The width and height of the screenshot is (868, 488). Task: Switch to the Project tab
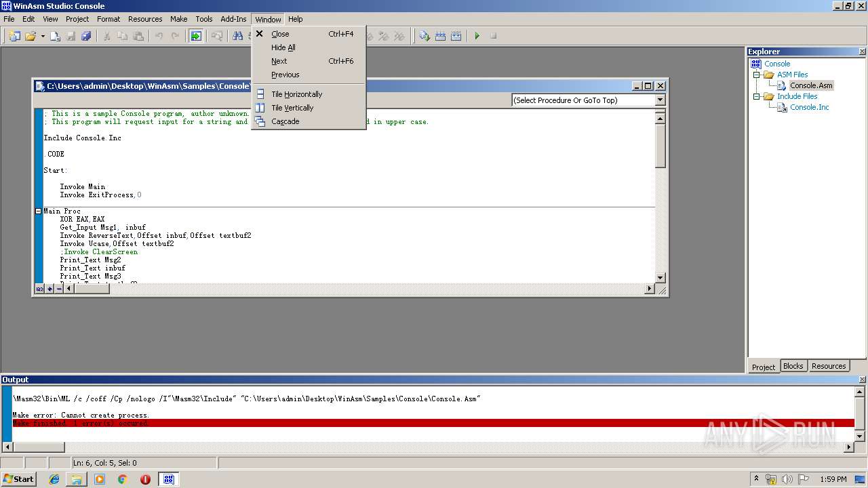tap(764, 367)
